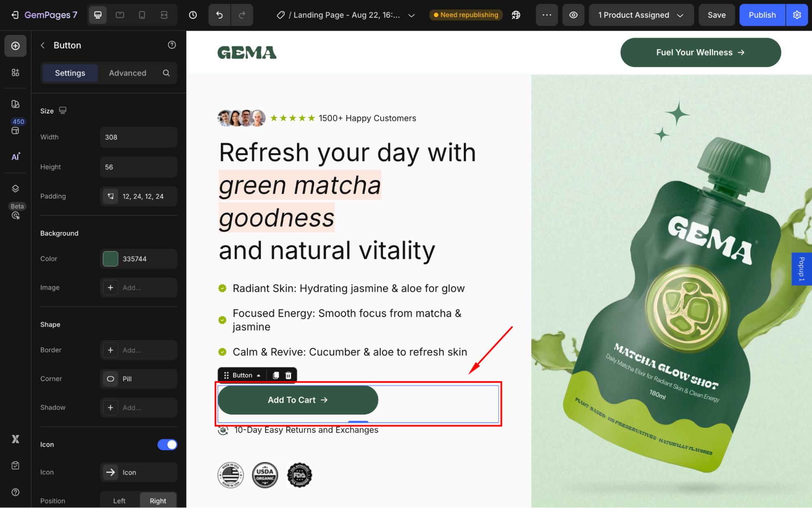Select the Settings tab
The width and height of the screenshot is (812, 508).
click(70, 73)
